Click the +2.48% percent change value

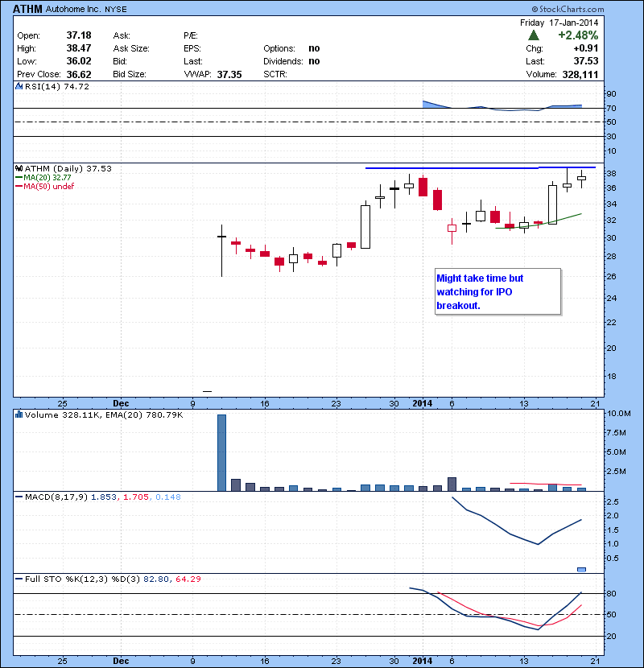point(578,35)
